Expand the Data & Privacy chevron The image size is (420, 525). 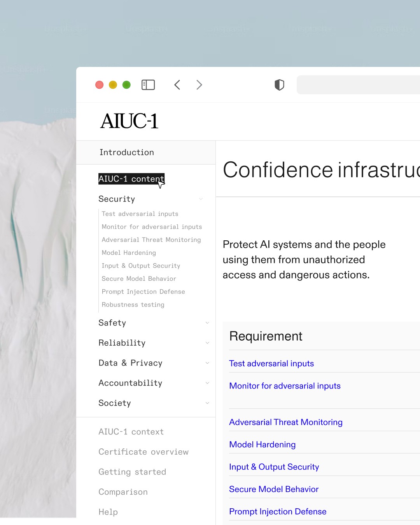207,363
